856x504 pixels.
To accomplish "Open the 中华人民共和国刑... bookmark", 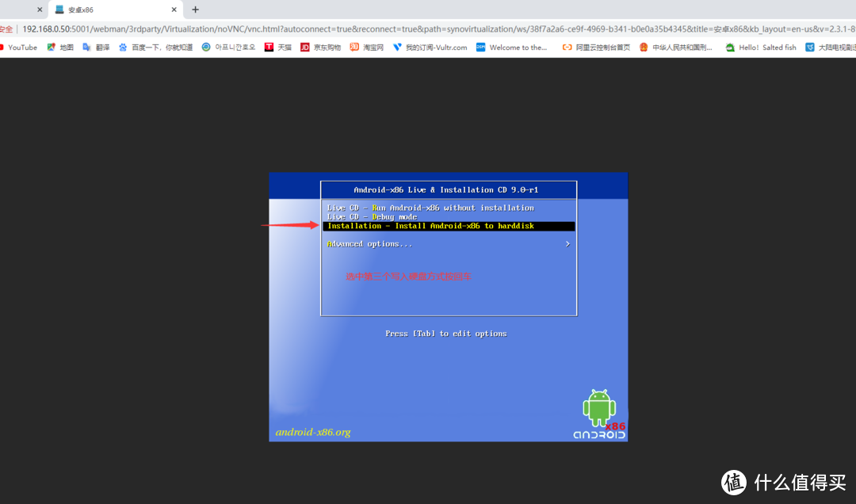I will point(676,48).
